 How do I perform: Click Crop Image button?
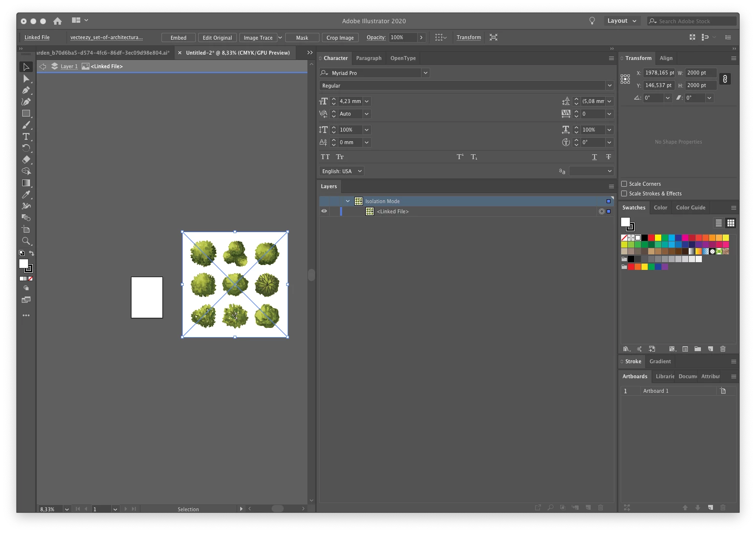click(x=340, y=37)
